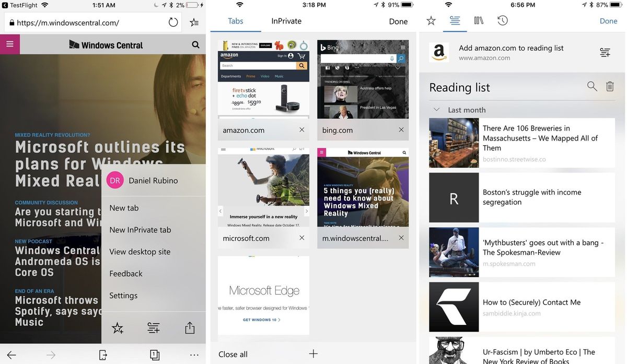This screenshot has height=364, width=627.
Task: Tap the GET WINDOWS 10 link
Action: click(x=263, y=319)
